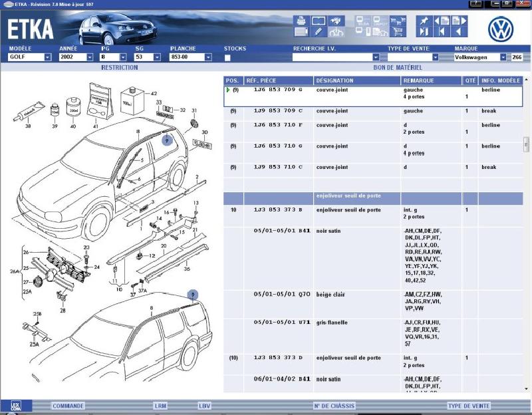Click the Commande button
The width and height of the screenshot is (532, 415).
click(68, 406)
